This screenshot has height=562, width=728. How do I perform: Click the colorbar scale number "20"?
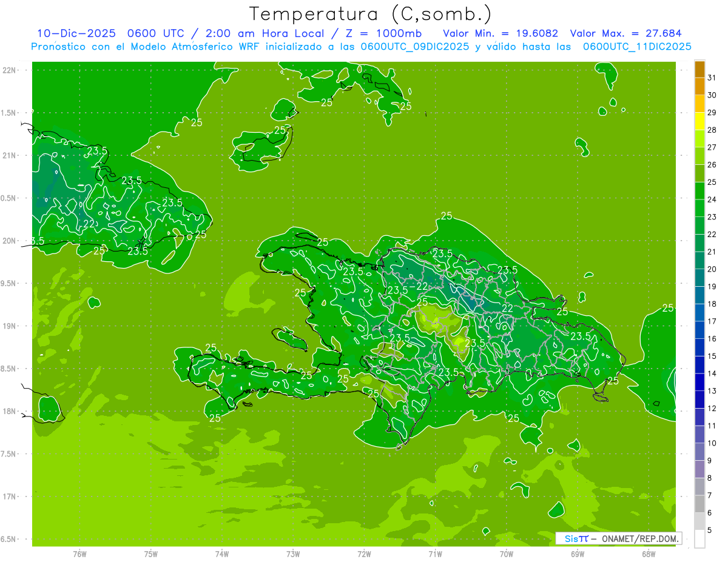[x=712, y=269]
